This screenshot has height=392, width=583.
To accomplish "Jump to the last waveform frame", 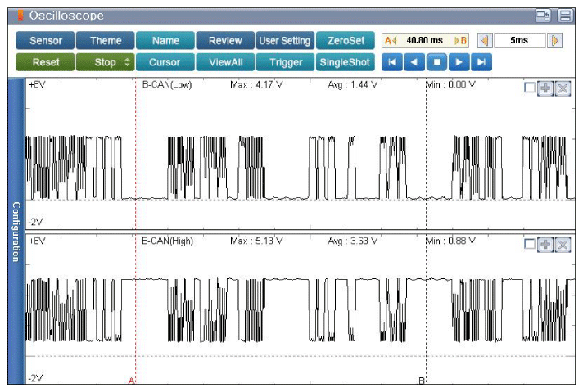I will [482, 62].
